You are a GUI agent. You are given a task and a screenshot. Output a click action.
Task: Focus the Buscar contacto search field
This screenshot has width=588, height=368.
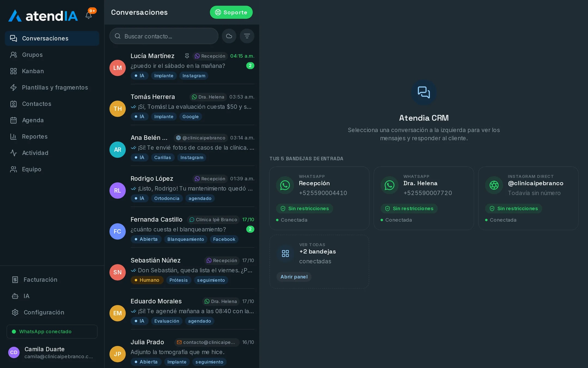tap(164, 36)
